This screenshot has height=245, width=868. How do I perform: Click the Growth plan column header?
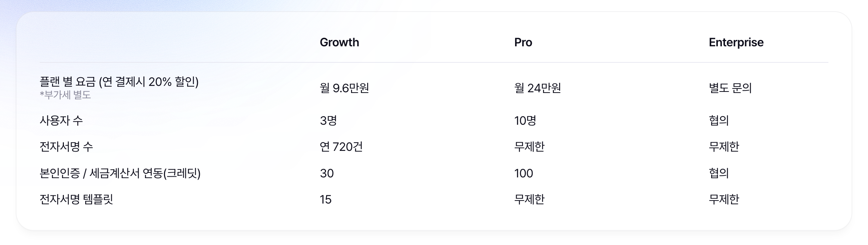[x=339, y=43]
